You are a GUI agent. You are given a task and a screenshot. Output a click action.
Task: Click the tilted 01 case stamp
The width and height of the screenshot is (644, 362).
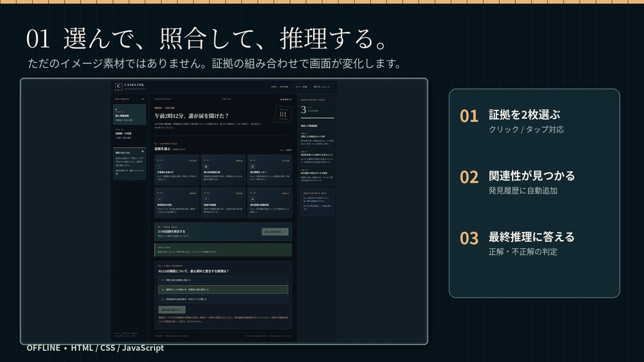(283, 114)
